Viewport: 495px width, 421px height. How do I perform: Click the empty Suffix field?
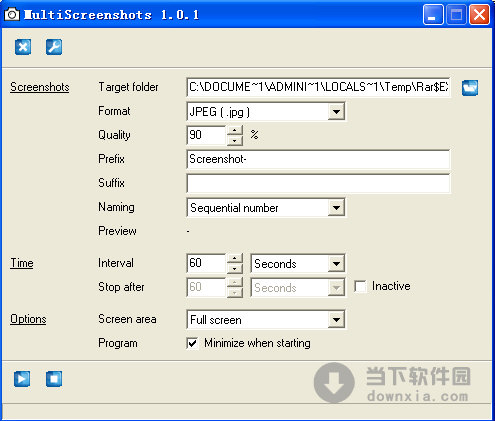point(318,183)
